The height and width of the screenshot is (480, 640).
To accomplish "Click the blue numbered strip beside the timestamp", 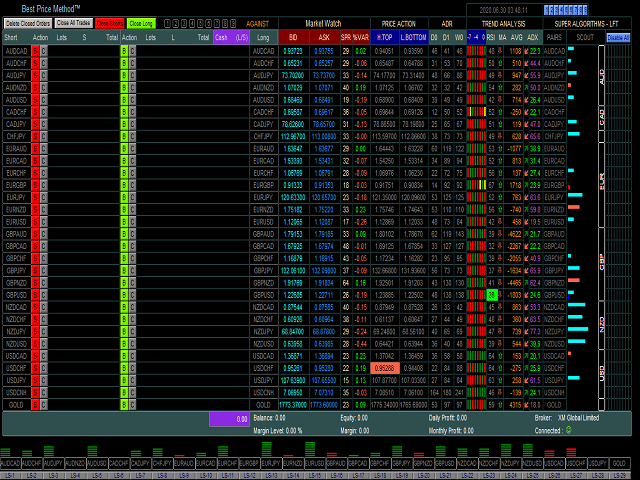I will point(566,10).
